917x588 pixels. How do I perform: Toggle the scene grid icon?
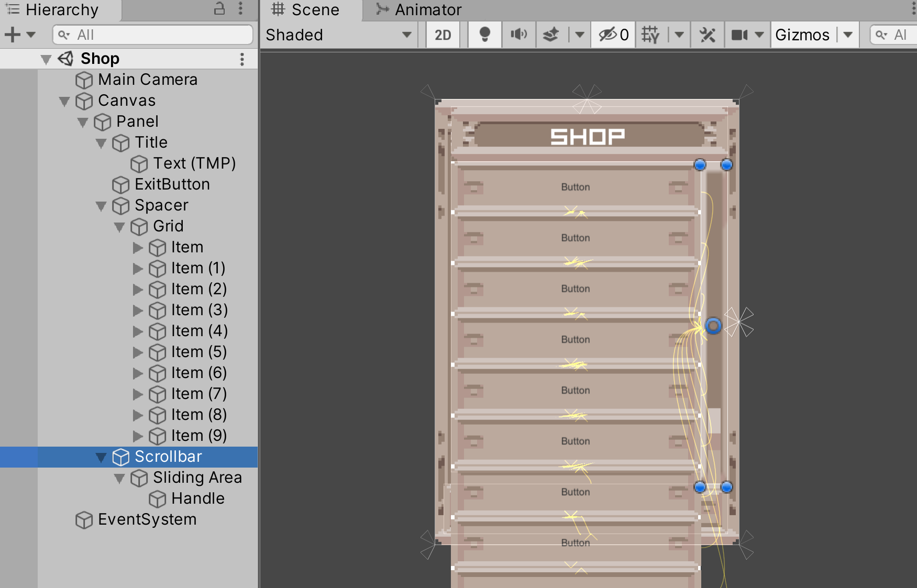[650, 35]
